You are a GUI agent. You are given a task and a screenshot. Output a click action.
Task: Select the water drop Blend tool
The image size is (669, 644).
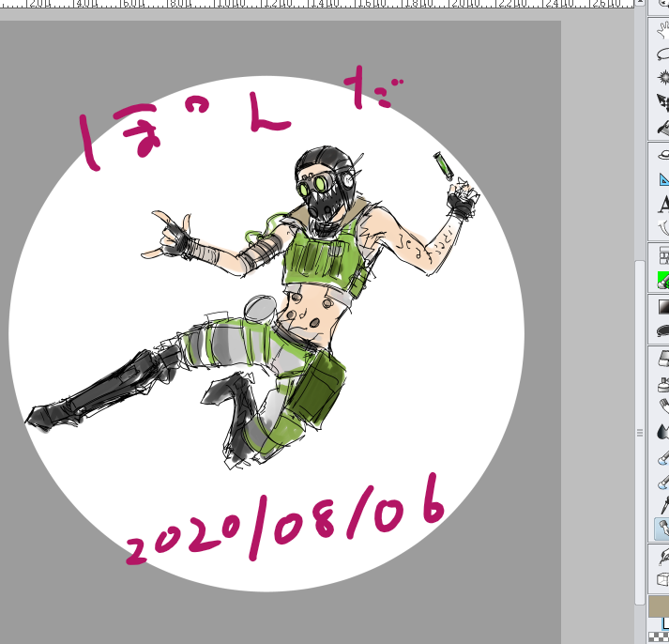pos(664,432)
